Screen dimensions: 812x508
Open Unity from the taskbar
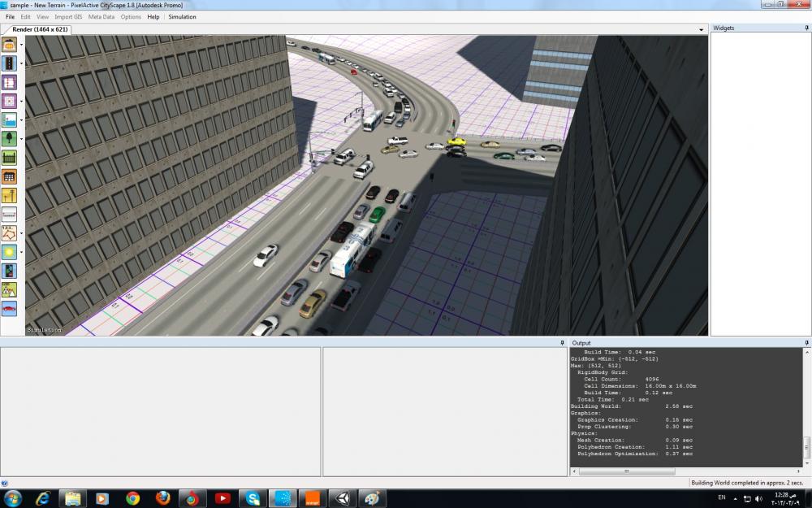coord(343,499)
